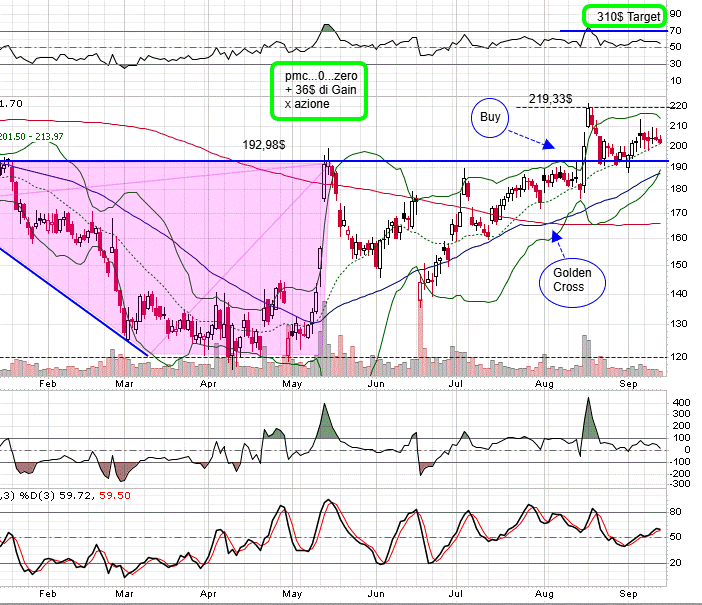Screen dimensions: 702x605
Task: Click 'Sep' on the bottom stochastic date axis
Action: coord(628,593)
